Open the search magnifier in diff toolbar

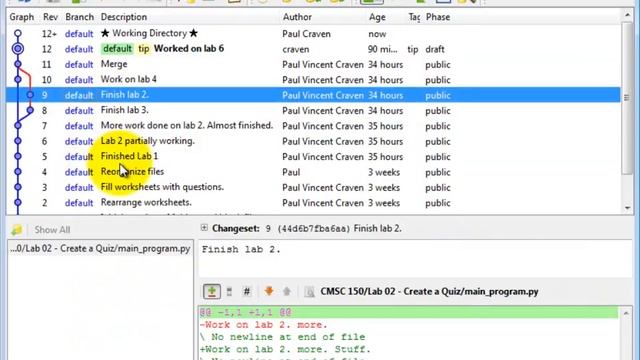pos(309,291)
